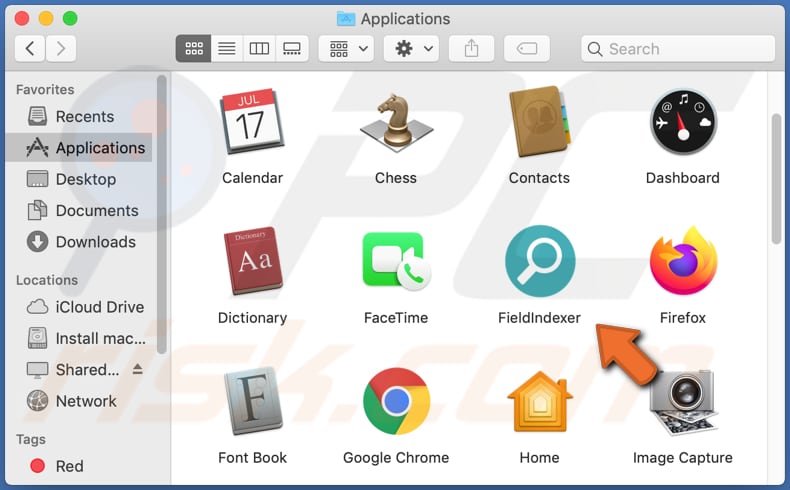This screenshot has width=790, height=490.
Task: Click the Dashboard label text
Action: coord(683,178)
